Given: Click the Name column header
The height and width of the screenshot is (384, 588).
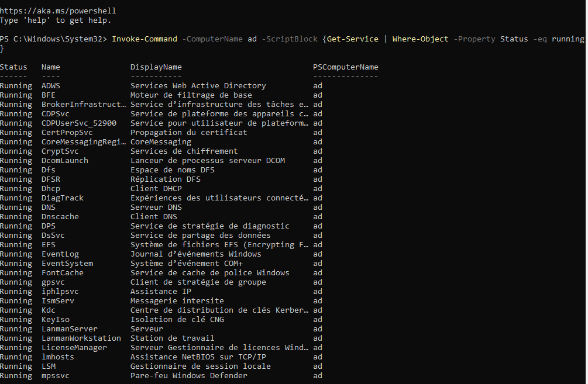Looking at the screenshot, I should 50,67.
